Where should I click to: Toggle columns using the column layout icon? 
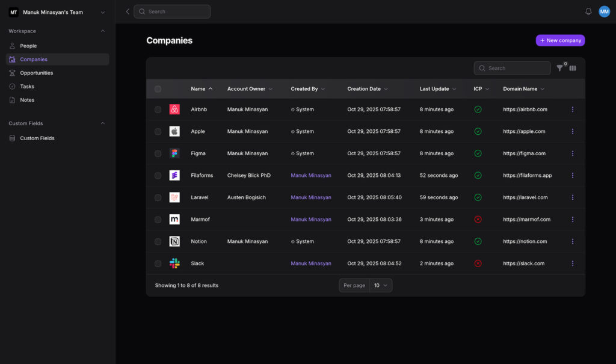click(573, 69)
